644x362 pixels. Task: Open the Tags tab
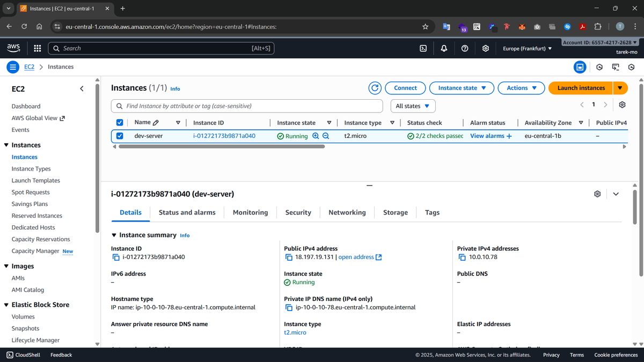(432, 212)
